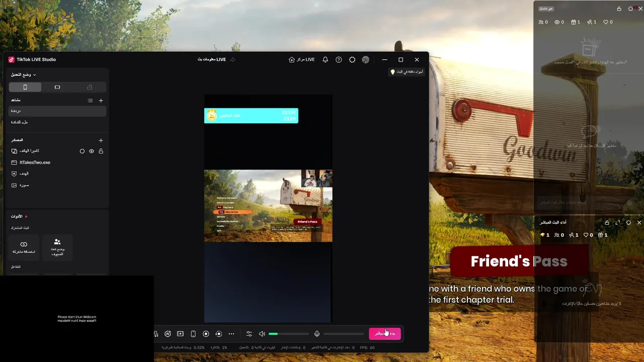Image resolution: width=644 pixels, height=362 pixels.
Task: Open the multi-guest mode tool
Action: point(57,247)
